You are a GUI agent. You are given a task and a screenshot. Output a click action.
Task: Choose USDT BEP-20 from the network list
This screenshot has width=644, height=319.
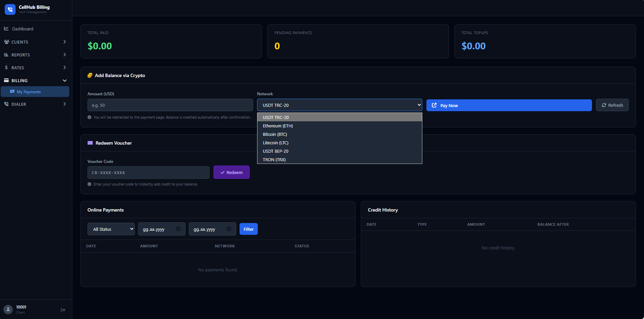click(x=340, y=151)
